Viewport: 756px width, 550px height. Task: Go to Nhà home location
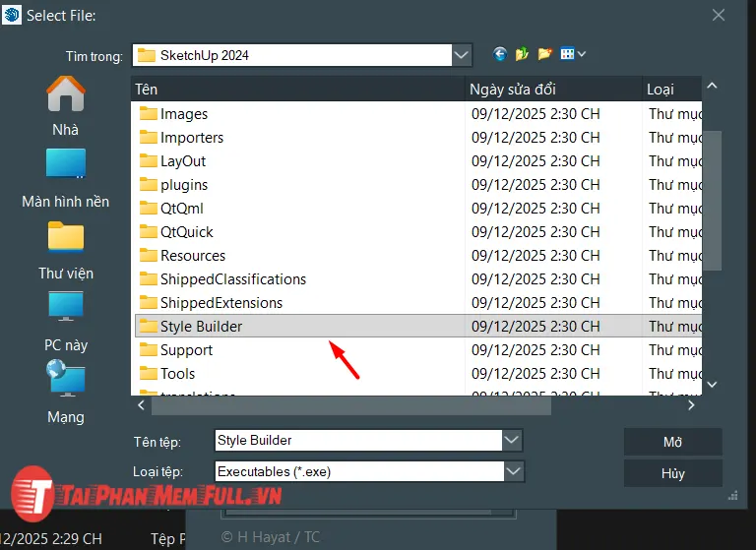click(x=66, y=107)
